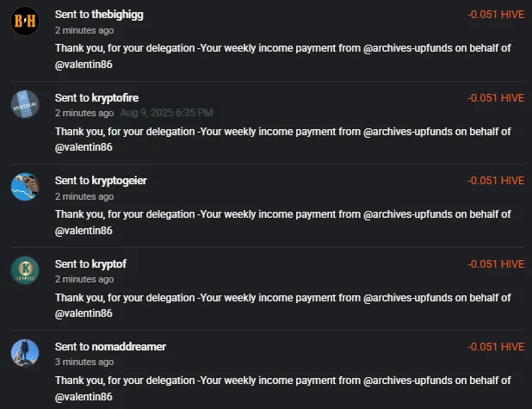Click the kryptof recipient name
This screenshot has width=532, height=409.
[x=109, y=263]
